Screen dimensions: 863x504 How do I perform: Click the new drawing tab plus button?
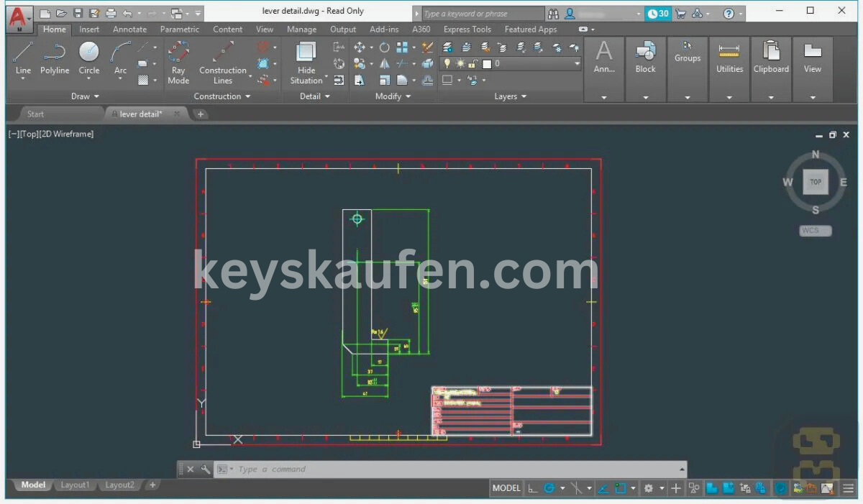point(201,114)
